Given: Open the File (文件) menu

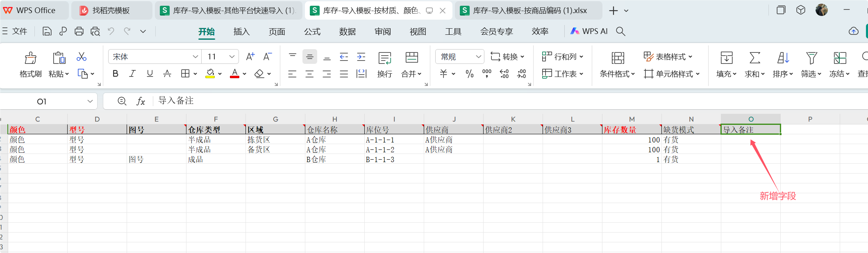Looking at the screenshot, I should pyautogui.click(x=15, y=31).
